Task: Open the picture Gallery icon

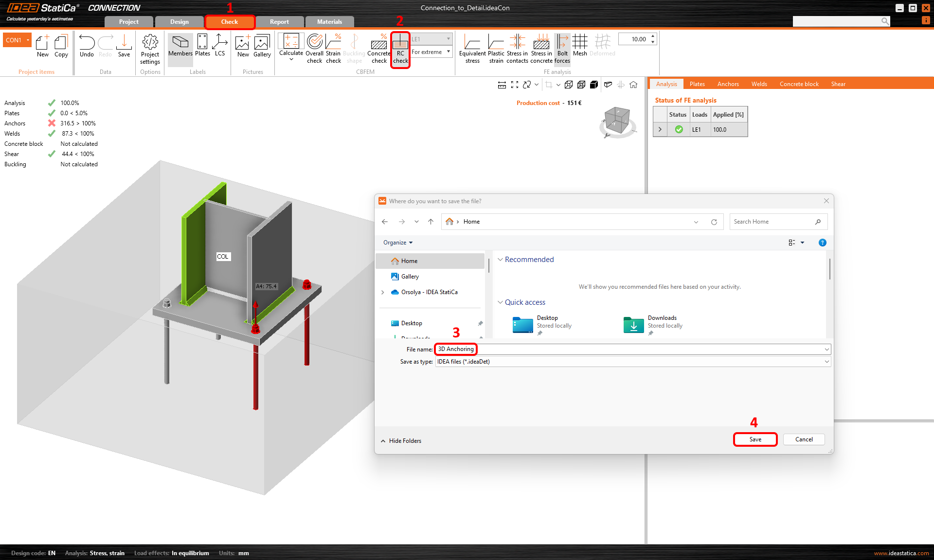Action: tap(262, 43)
